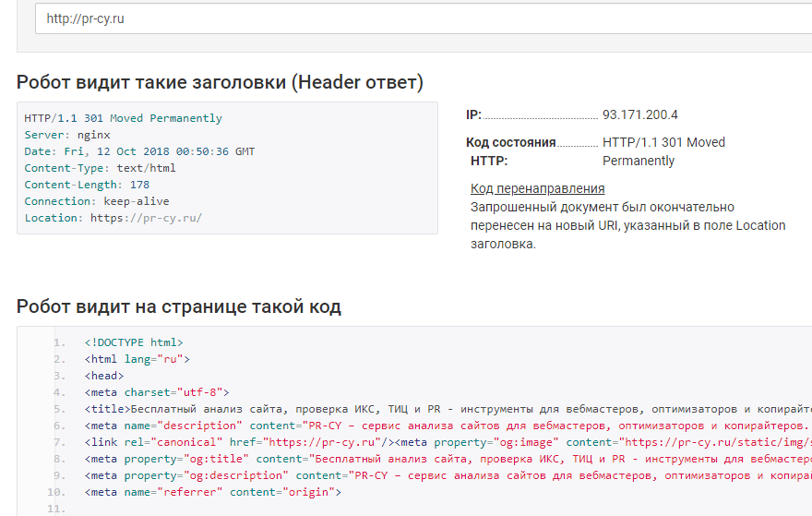Click the Location https://pr-cy.ru/ header value
Image resolution: width=812 pixels, height=516 pixels.
click(146, 218)
